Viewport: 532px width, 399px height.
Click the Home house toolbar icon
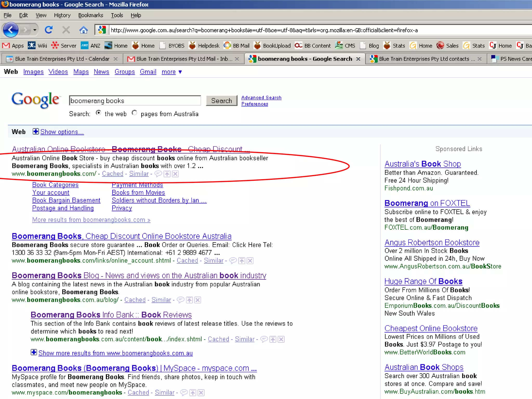pos(83,30)
